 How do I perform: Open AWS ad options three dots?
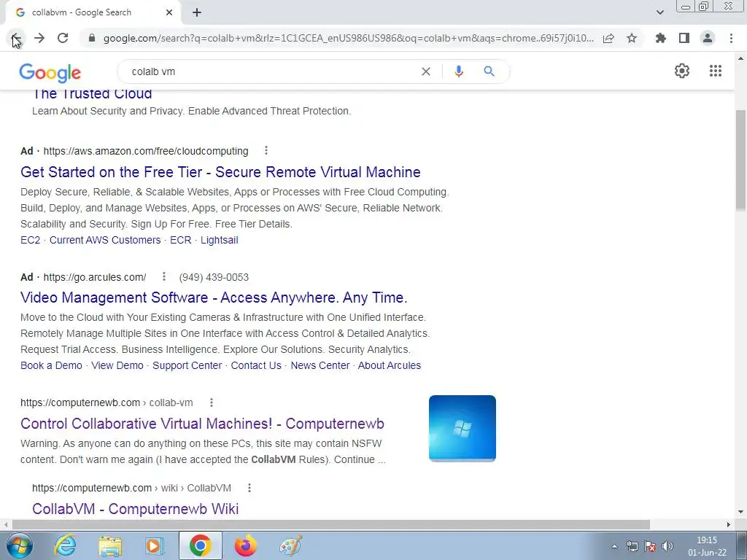(x=266, y=150)
